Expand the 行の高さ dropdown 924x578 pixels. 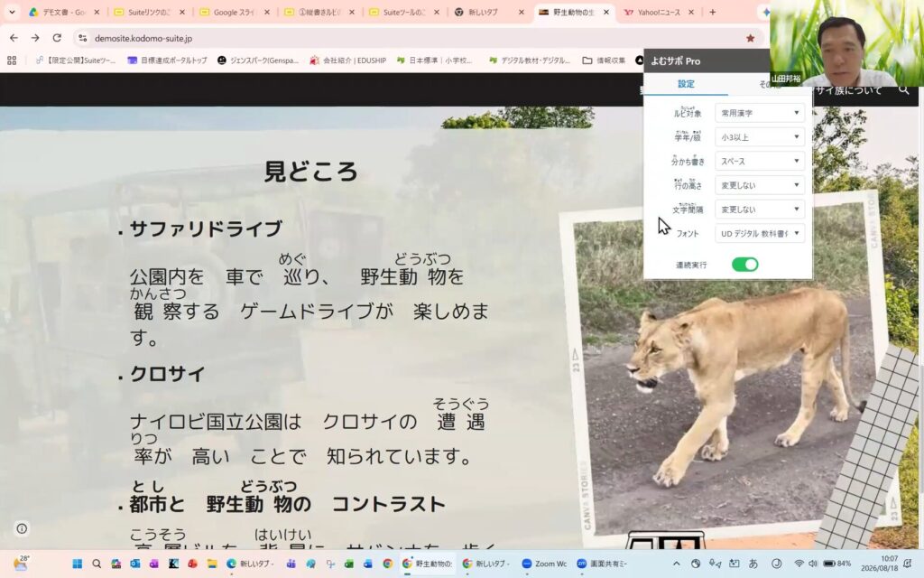point(760,185)
